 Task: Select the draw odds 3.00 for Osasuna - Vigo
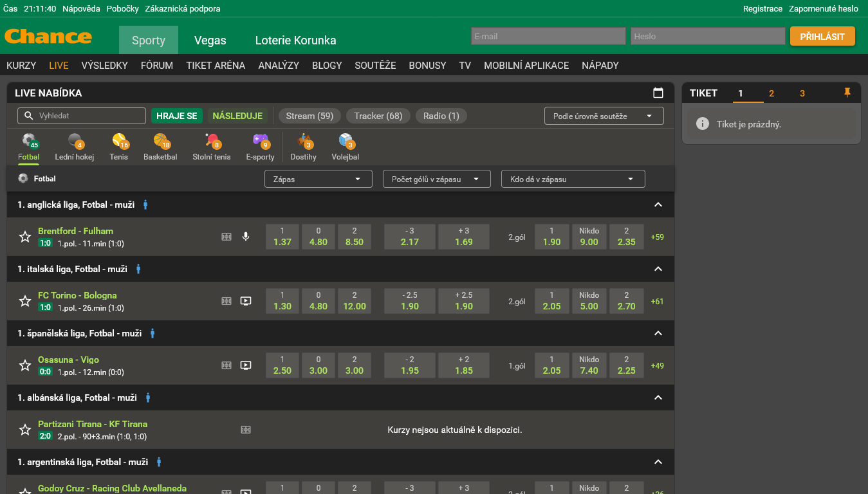point(319,365)
